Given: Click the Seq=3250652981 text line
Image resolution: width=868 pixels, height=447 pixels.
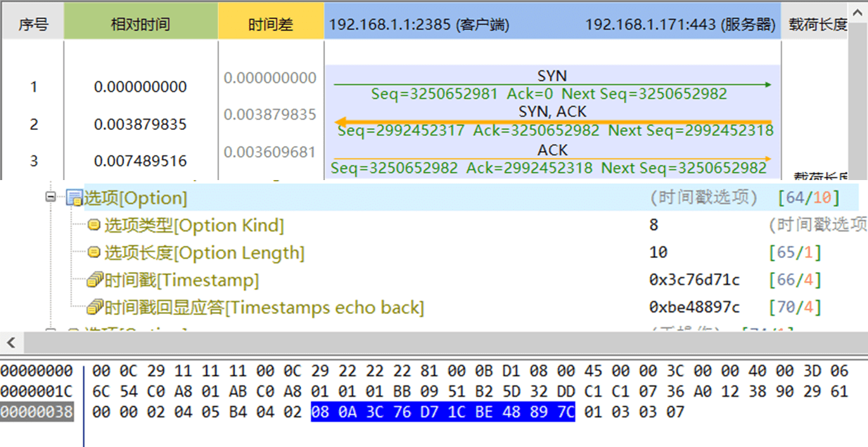Looking at the screenshot, I should coord(549,94).
